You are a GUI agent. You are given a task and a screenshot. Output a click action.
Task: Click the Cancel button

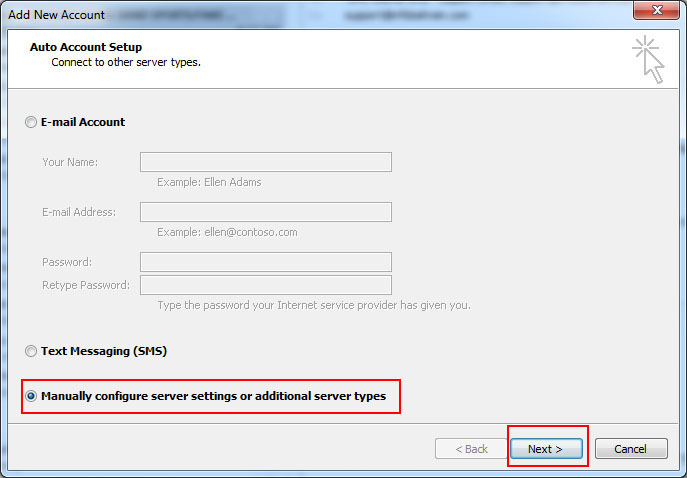(x=630, y=449)
